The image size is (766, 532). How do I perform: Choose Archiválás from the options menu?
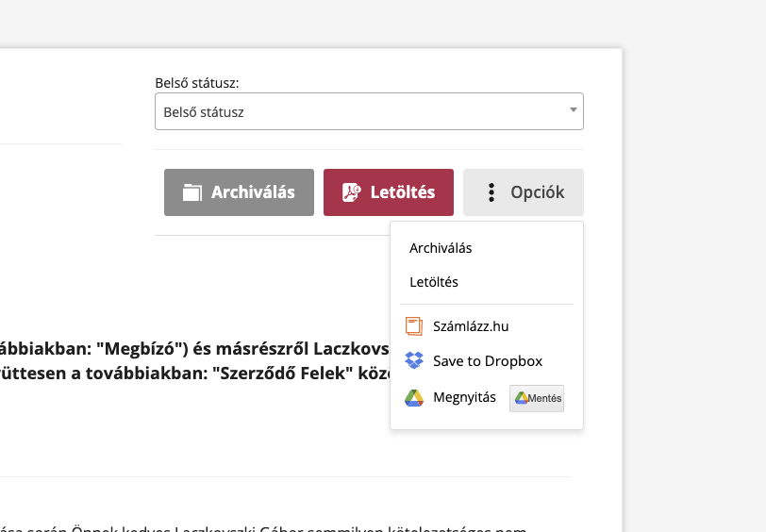click(441, 248)
